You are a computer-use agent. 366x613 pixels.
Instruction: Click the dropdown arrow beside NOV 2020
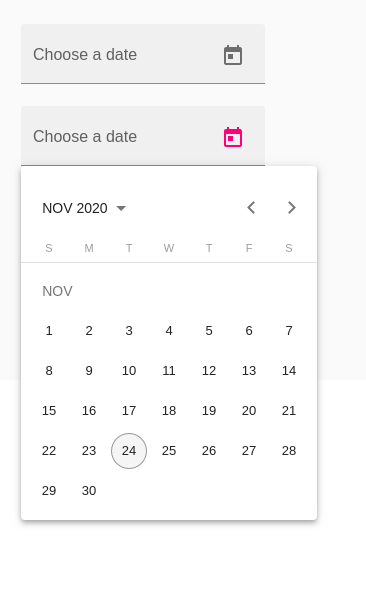pos(121,208)
